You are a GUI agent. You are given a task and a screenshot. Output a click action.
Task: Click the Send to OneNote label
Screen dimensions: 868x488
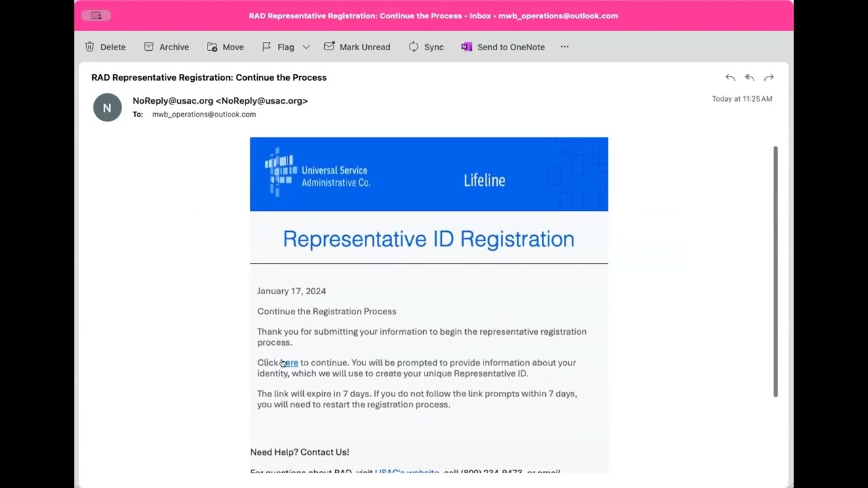pyautogui.click(x=511, y=47)
